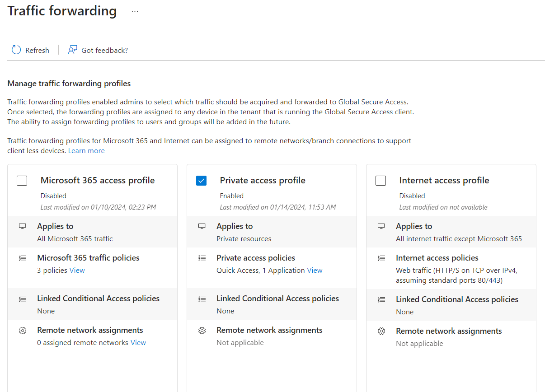View the 3 Microsoft 365 traffic policies
The width and height of the screenshot is (545, 392).
(x=77, y=271)
